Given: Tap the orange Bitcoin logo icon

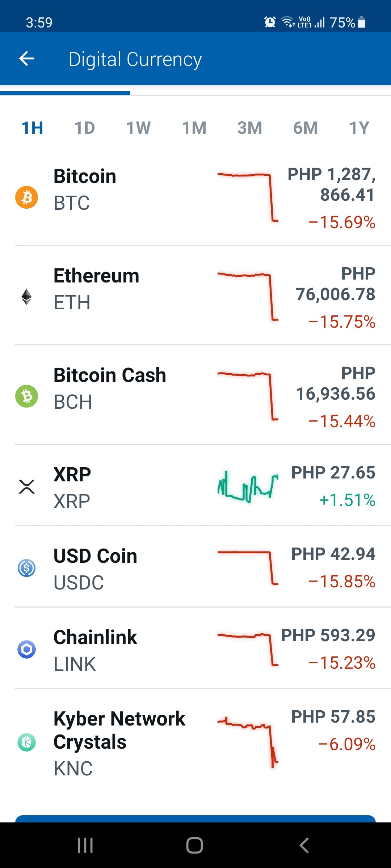Looking at the screenshot, I should tap(26, 197).
